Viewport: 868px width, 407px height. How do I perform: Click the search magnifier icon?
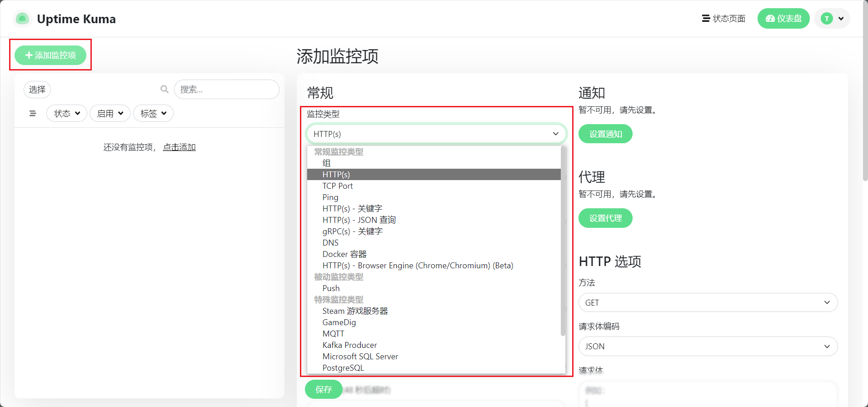[x=165, y=89]
